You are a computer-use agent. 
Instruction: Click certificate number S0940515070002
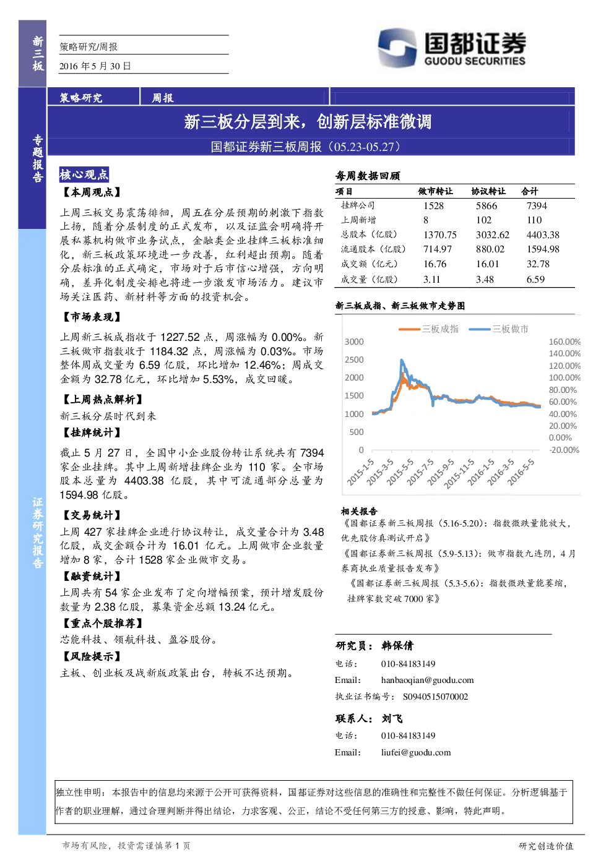[435, 697]
